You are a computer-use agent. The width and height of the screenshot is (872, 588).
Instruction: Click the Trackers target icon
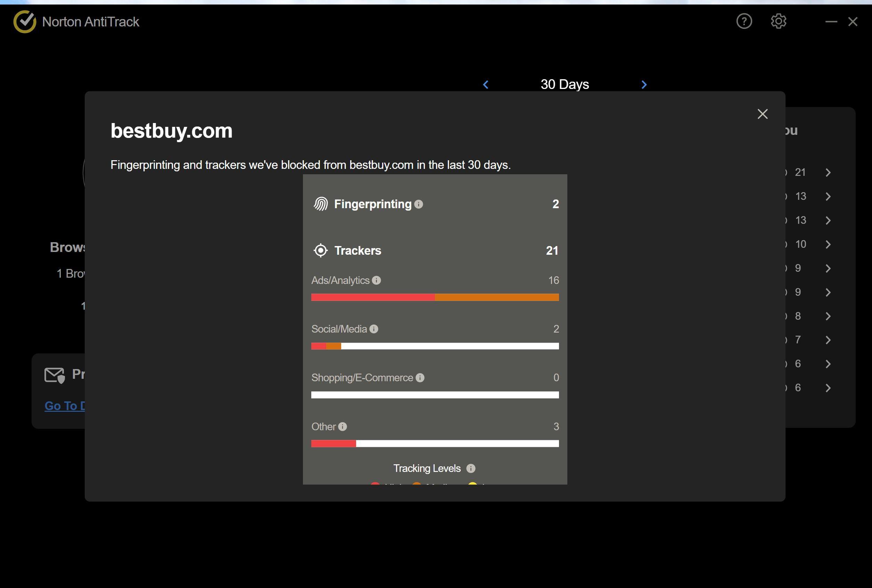click(321, 251)
